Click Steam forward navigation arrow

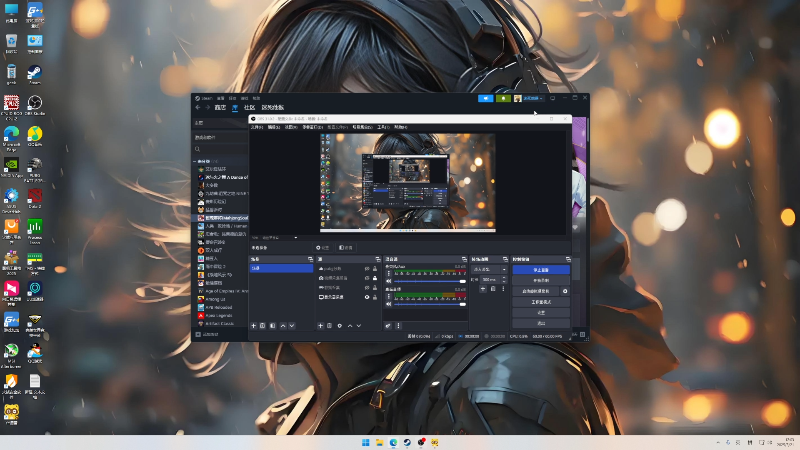[x=208, y=107]
